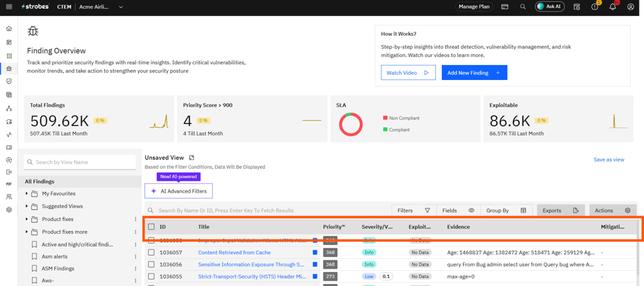Click the blue square on finding 1036056 row
The height and width of the screenshot is (286, 644).
click(x=315, y=265)
